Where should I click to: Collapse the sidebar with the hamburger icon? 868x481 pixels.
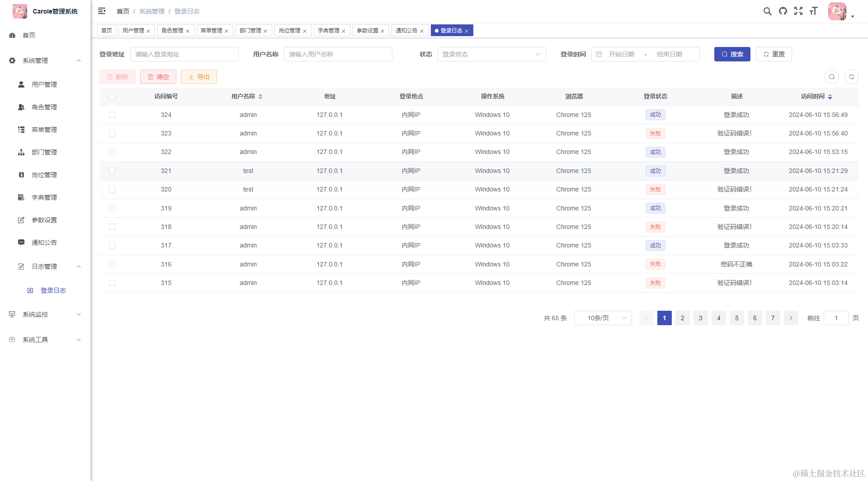click(x=102, y=11)
